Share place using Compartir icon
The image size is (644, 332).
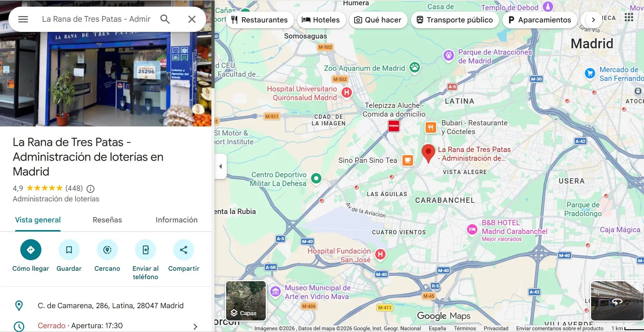tap(183, 250)
